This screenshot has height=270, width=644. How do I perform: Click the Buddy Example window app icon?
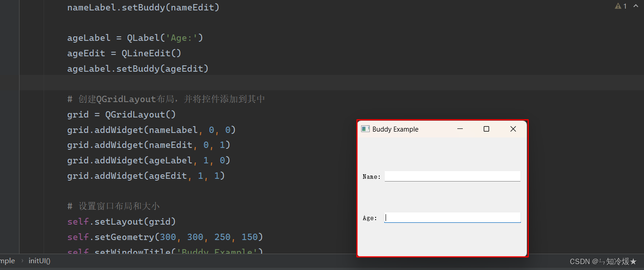(365, 129)
